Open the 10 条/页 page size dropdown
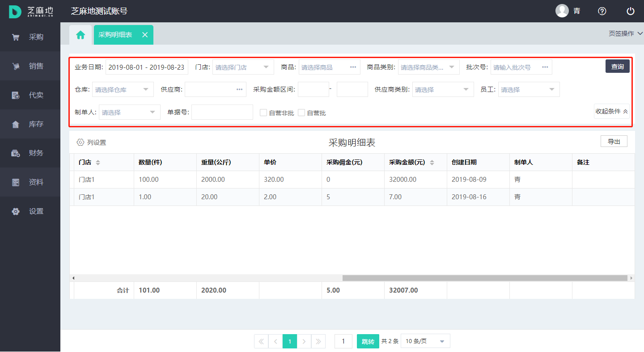 pyautogui.click(x=425, y=341)
